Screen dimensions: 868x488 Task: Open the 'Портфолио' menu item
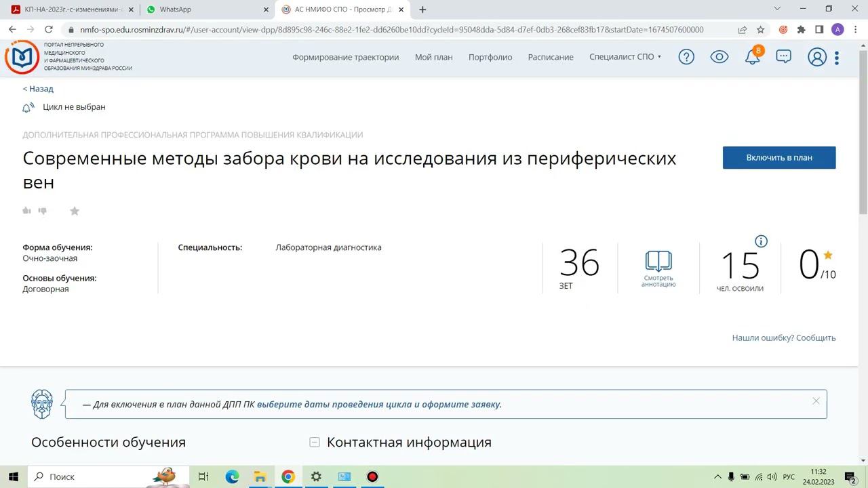coord(490,57)
